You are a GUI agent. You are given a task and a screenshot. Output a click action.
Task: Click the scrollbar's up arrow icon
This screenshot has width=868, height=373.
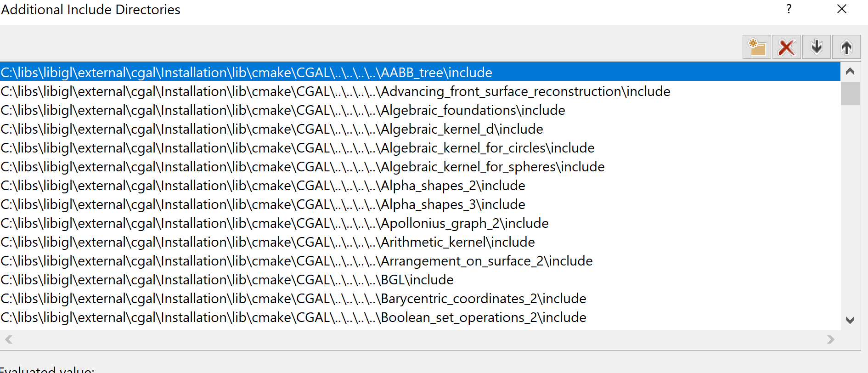tap(850, 71)
